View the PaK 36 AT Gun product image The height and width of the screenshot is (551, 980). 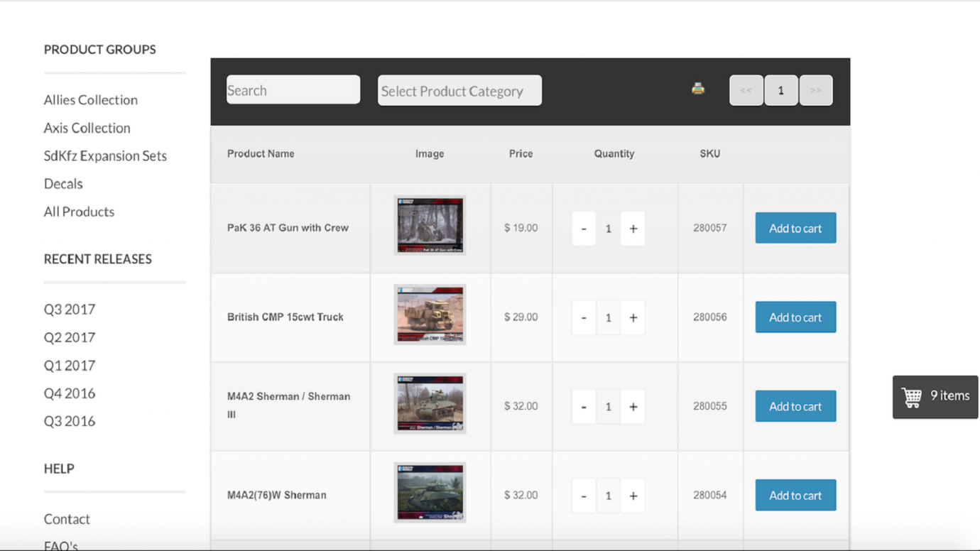430,226
